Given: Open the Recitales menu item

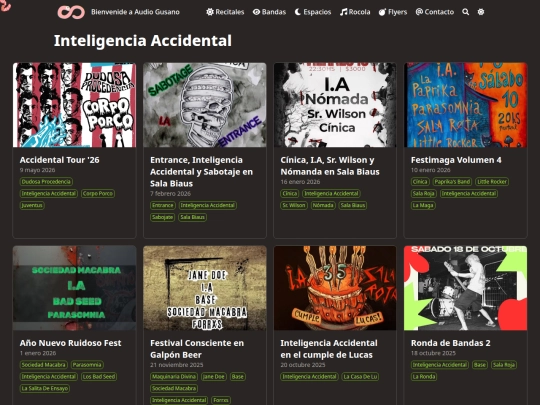Looking at the screenshot, I should pyautogui.click(x=225, y=12).
